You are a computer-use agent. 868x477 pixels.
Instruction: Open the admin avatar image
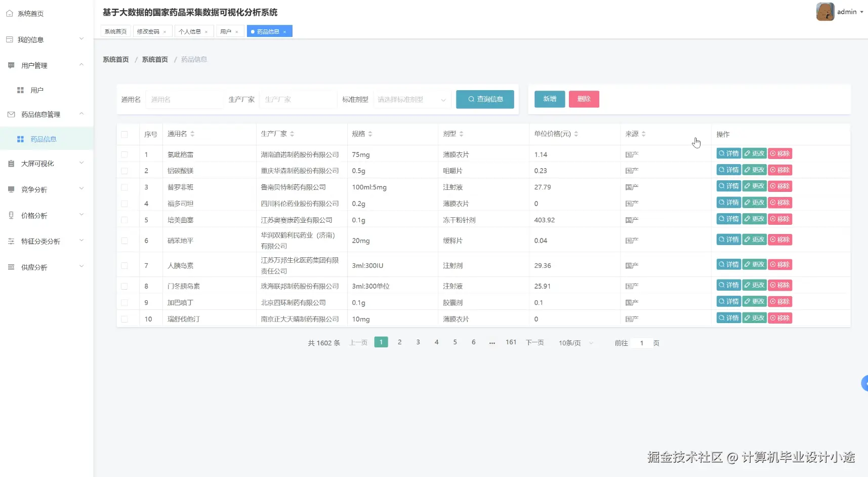click(825, 11)
